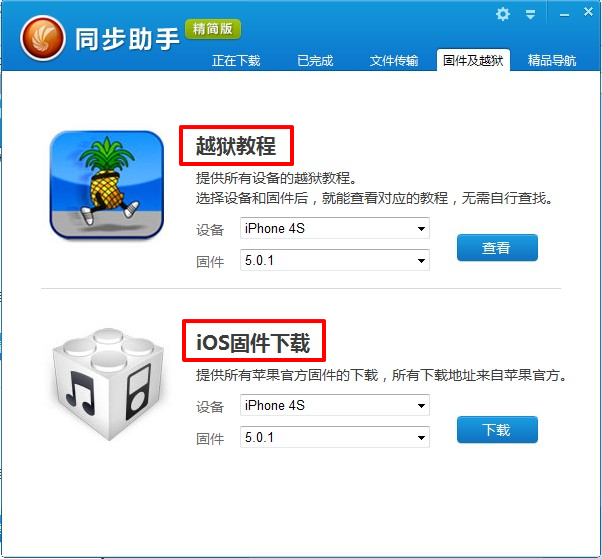Viewport: 602px width, 559px height.
Task: Click the green 精简版 badge
Action: [x=213, y=29]
